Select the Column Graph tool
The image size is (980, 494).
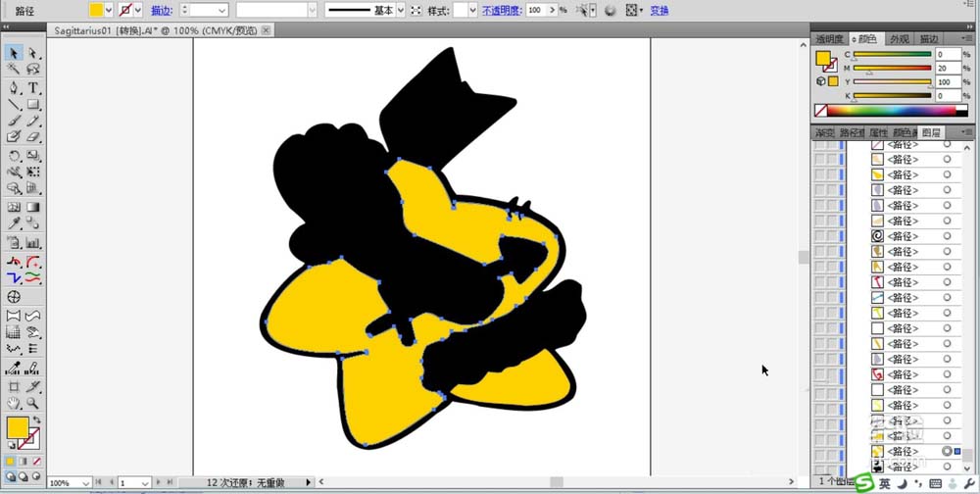tap(32, 243)
